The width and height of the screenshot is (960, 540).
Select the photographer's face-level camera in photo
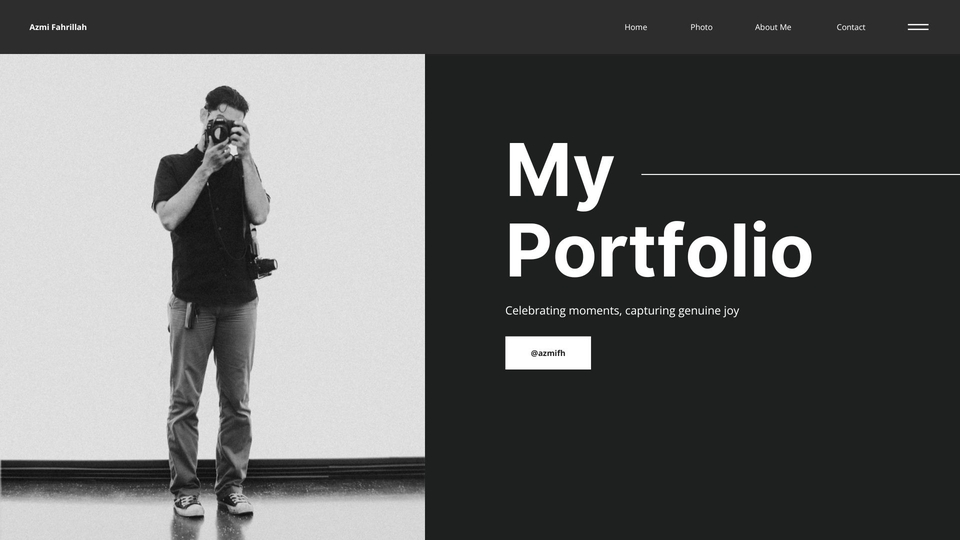pyautogui.click(x=220, y=130)
